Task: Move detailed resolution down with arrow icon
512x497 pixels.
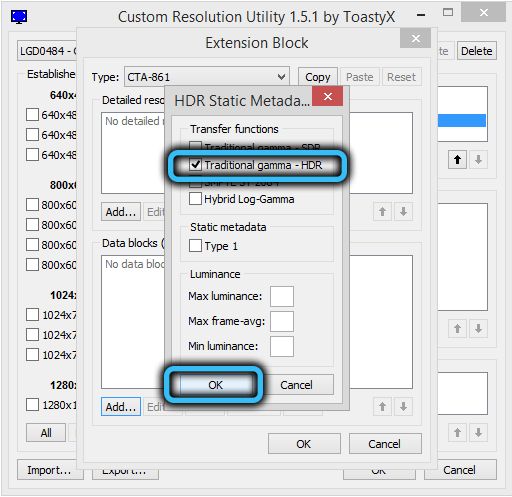Action: [403, 212]
